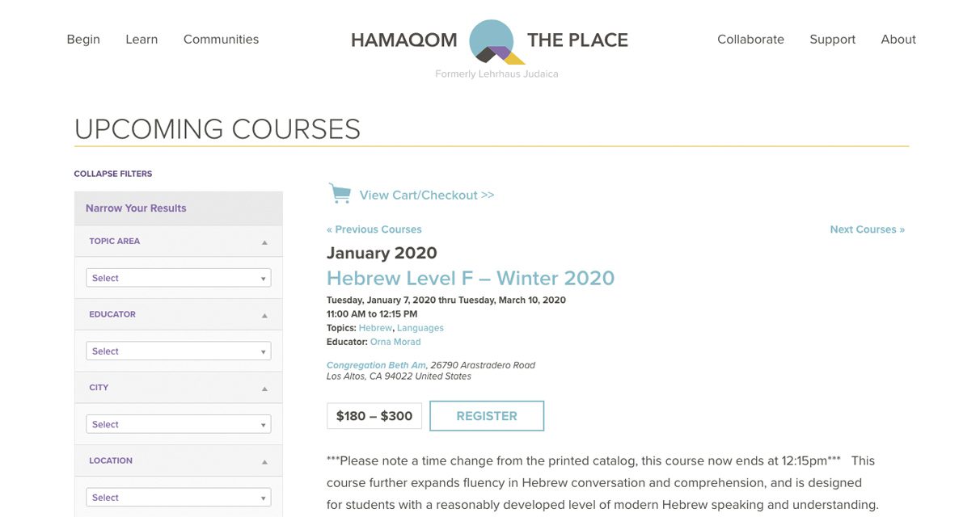Go to Next Courses
This screenshot has width=980, height=517.
(x=867, y=229)
